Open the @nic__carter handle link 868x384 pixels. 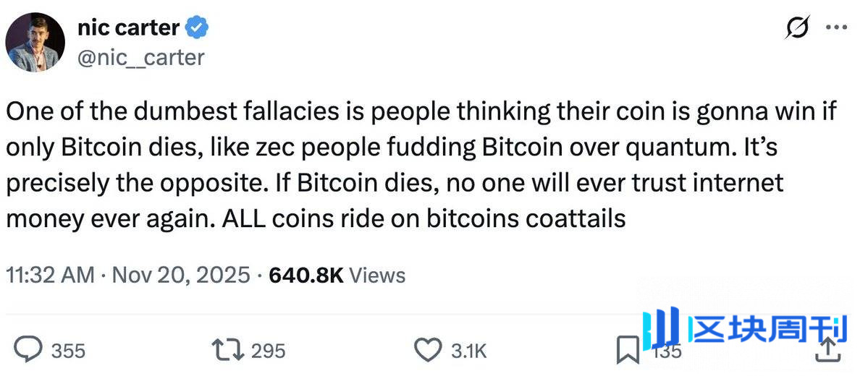[140, 56]
